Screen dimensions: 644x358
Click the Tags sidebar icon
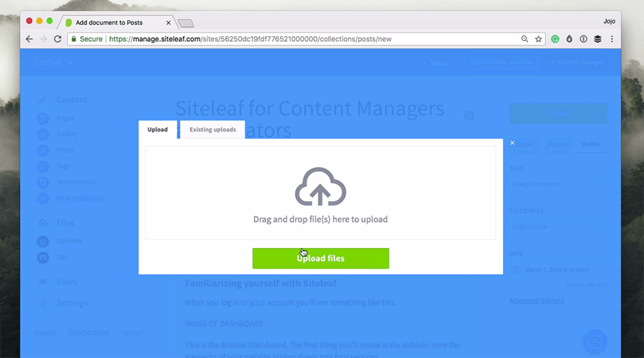pos(43,167)
